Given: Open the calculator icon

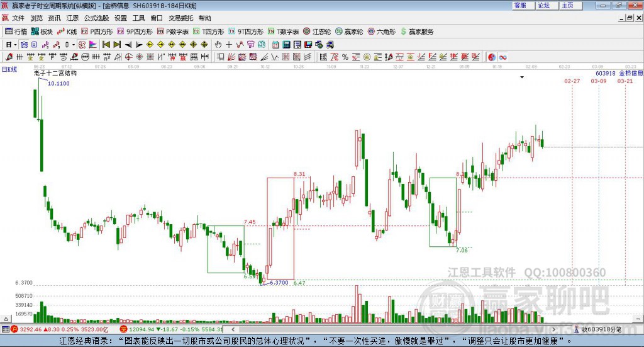Looking at the screenshot, I should coord(287,45).
